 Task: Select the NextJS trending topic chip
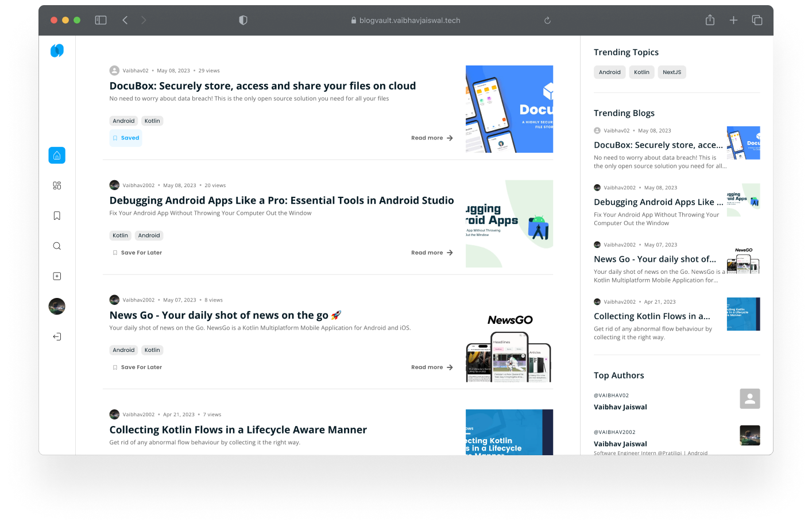pyautogui.click(x=672, y=72)
